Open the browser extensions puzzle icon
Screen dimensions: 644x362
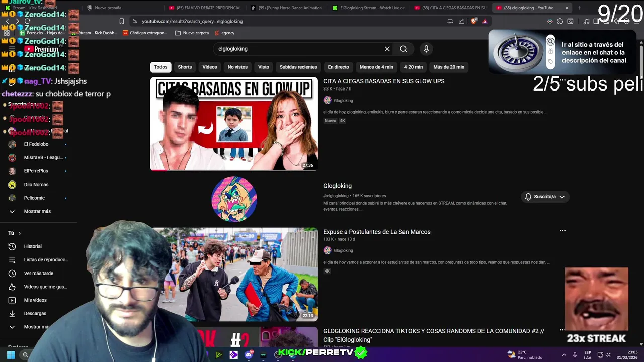(x=560, y=21)
